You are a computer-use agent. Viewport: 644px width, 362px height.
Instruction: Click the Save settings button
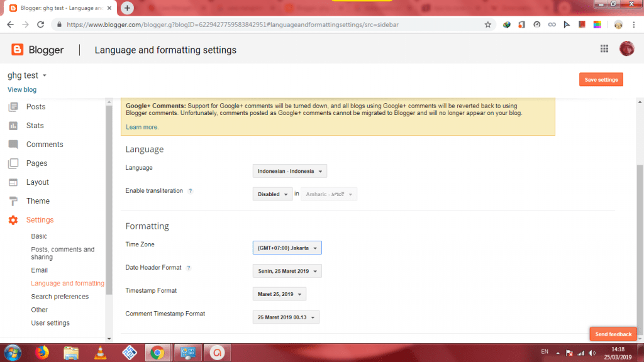coord(601,80)
